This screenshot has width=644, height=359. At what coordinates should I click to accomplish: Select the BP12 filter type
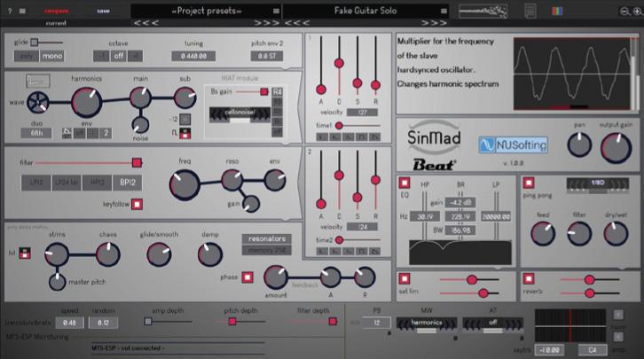pyautogui.click(x=128, y=183)
